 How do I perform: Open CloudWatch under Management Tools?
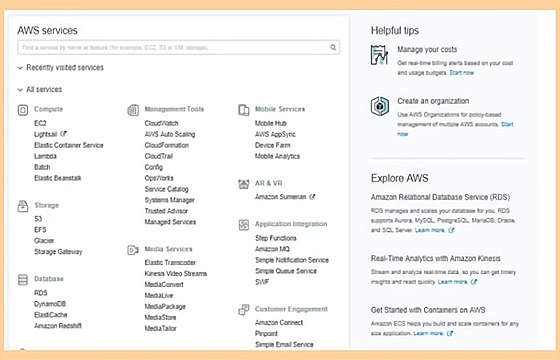(161, 123)
